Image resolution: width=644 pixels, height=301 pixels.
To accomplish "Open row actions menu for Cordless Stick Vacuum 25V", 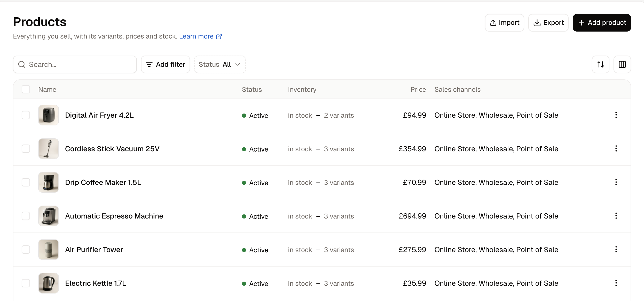I will pos(616,148).
